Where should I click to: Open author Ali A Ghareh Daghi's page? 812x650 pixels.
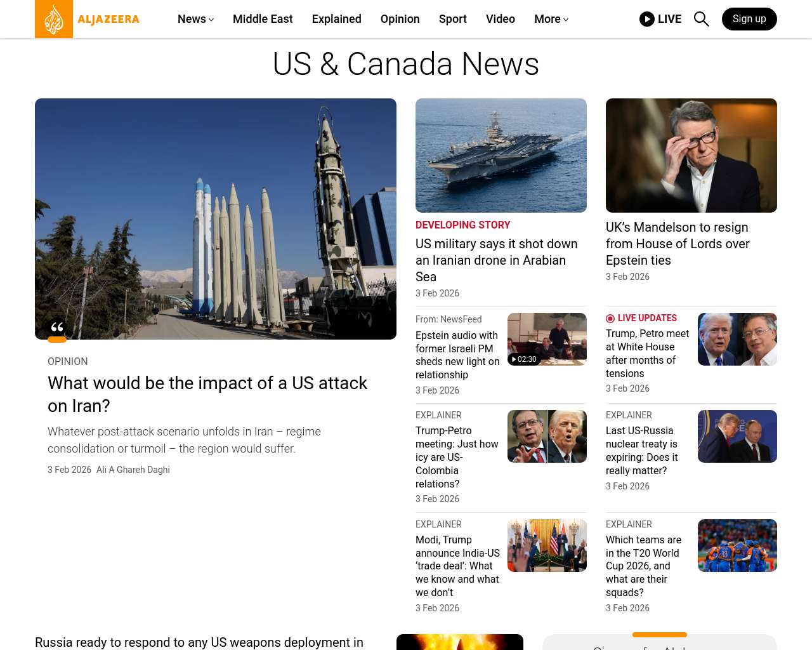coord(133,470)
